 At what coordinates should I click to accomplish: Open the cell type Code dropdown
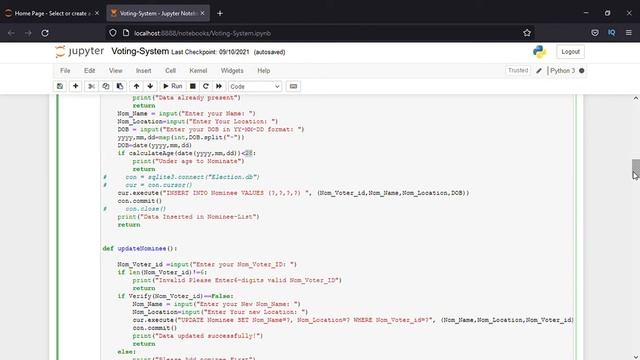[x=255, y=87]
